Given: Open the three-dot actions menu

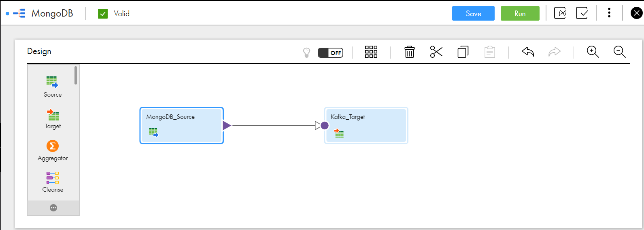Looking at the screenshot, I should coord(609,13).
